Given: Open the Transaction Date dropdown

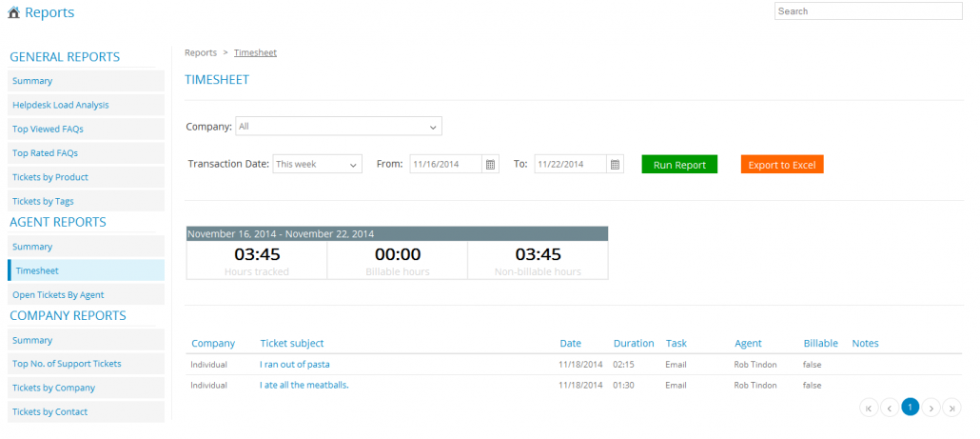Looking at the screenshot, I should [x=318, y=165].
